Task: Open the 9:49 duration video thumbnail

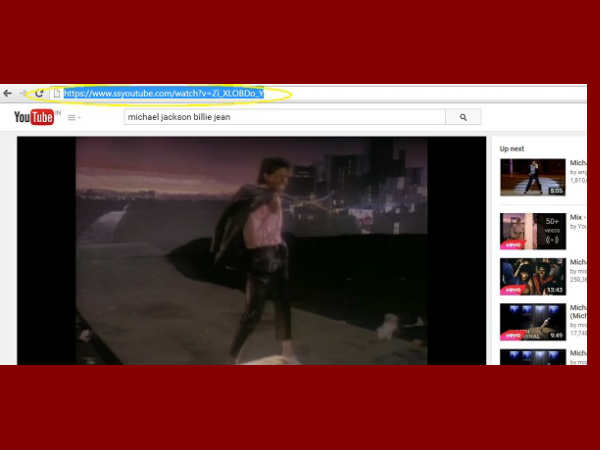Action: click(x=533, y=322)
